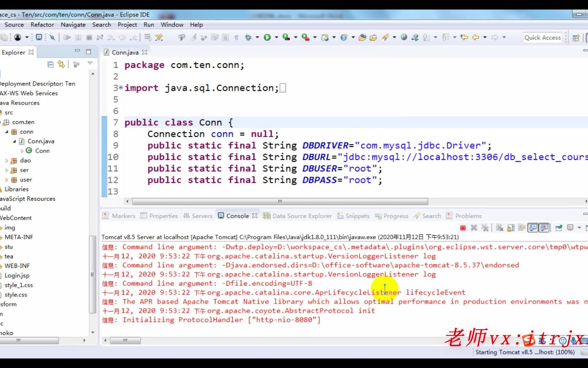Toggle Scroll Lock in Console toolbar
This screenshot has height=368, width=588.
[x=511, y=228]
